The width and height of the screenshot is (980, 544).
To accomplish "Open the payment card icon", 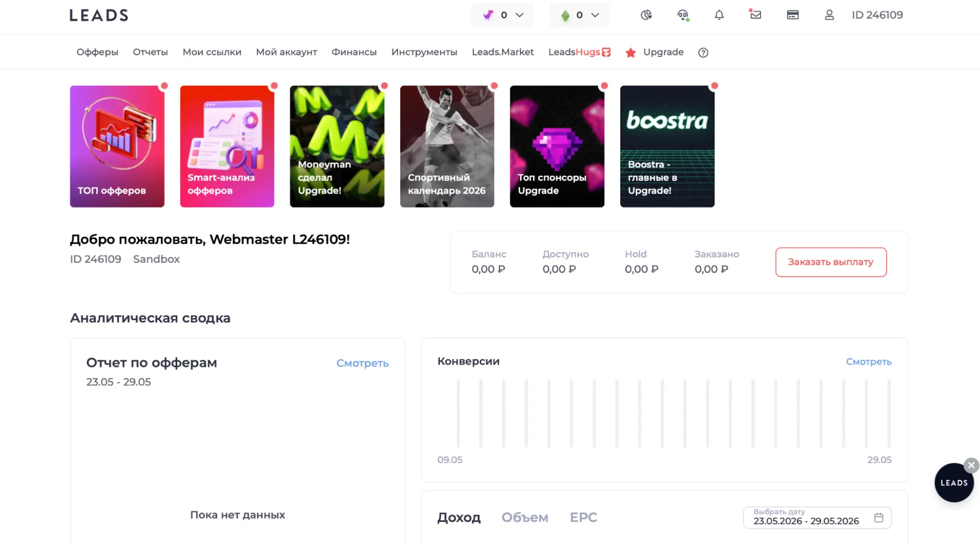I will [x=792, y=15].
